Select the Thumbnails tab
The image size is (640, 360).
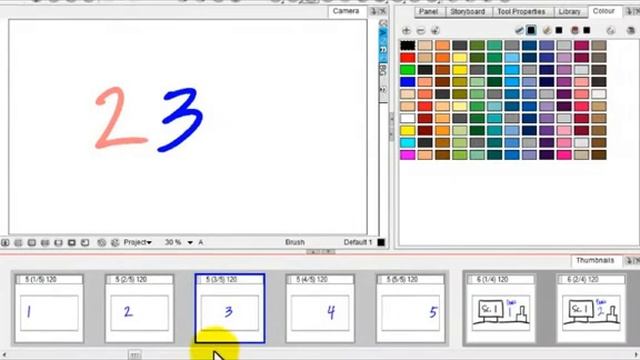point(595,260)
